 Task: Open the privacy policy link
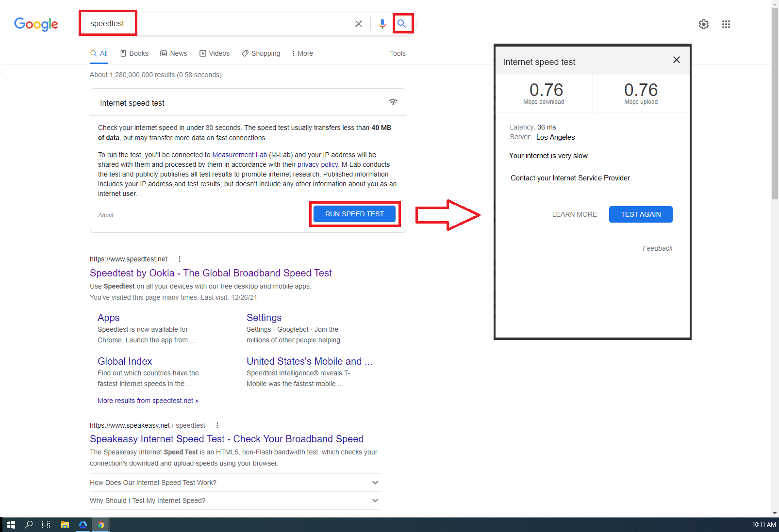point(317,164)
